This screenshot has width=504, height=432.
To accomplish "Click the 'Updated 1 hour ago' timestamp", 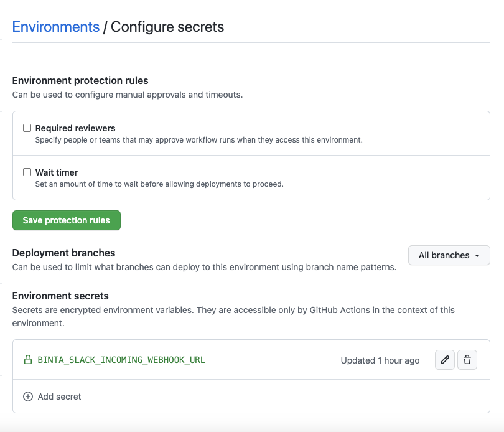I will [380, 360].
